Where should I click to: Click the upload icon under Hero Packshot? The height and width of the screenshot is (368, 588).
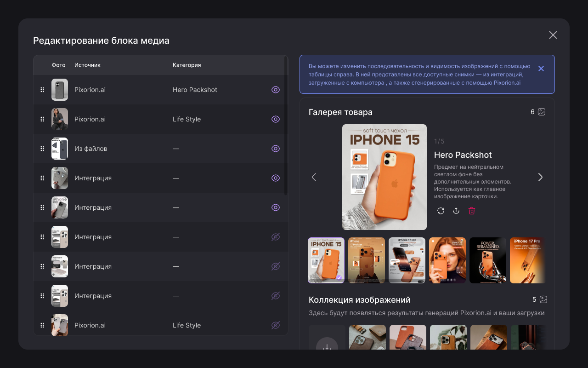pyautogui.click(x=456, y=211)
